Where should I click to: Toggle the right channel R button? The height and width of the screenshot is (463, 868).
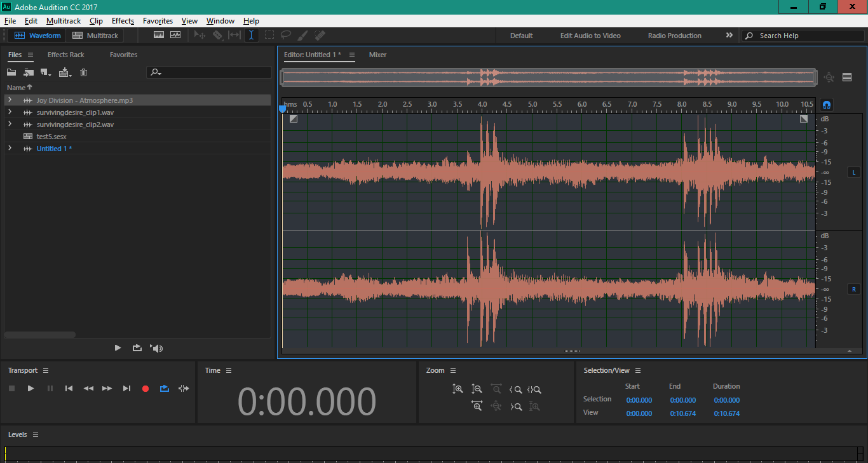coord(854,289)
